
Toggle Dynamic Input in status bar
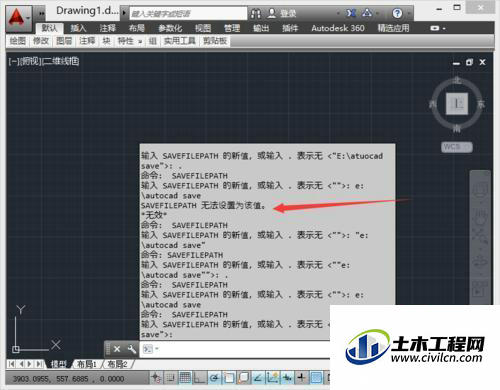tap(287, 378)
